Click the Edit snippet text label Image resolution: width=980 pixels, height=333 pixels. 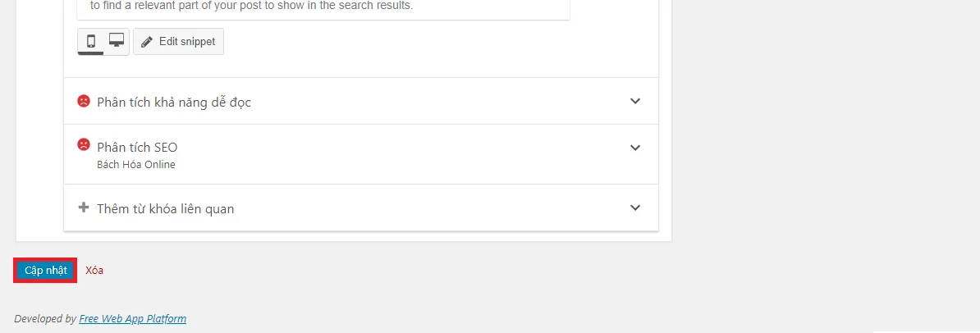pos(187,42)
